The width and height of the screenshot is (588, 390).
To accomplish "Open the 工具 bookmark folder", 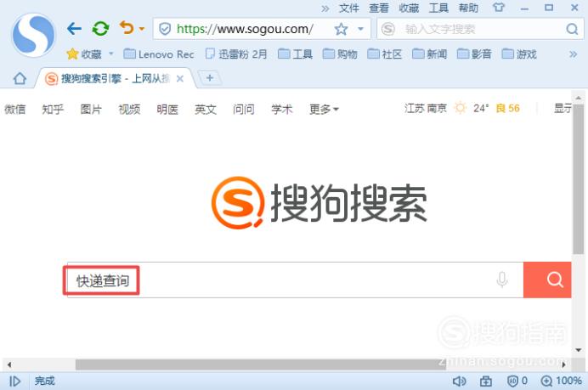I will [x=295, y=54].
